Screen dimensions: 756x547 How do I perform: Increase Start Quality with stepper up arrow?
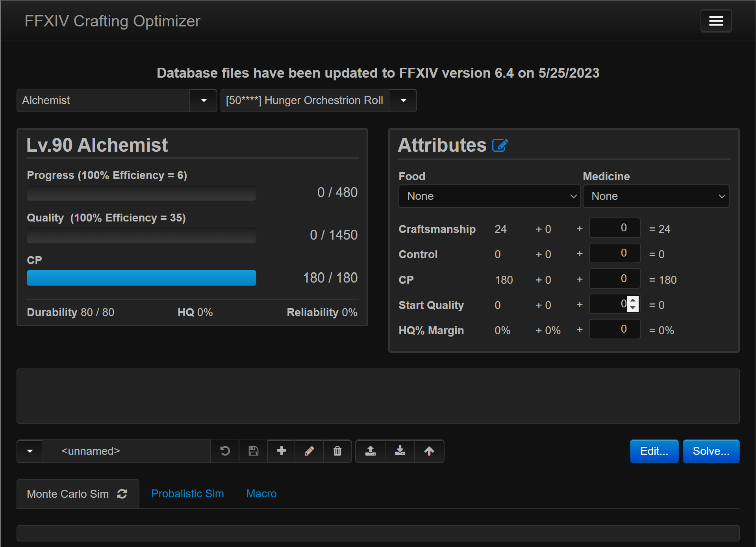click(633, 300)
